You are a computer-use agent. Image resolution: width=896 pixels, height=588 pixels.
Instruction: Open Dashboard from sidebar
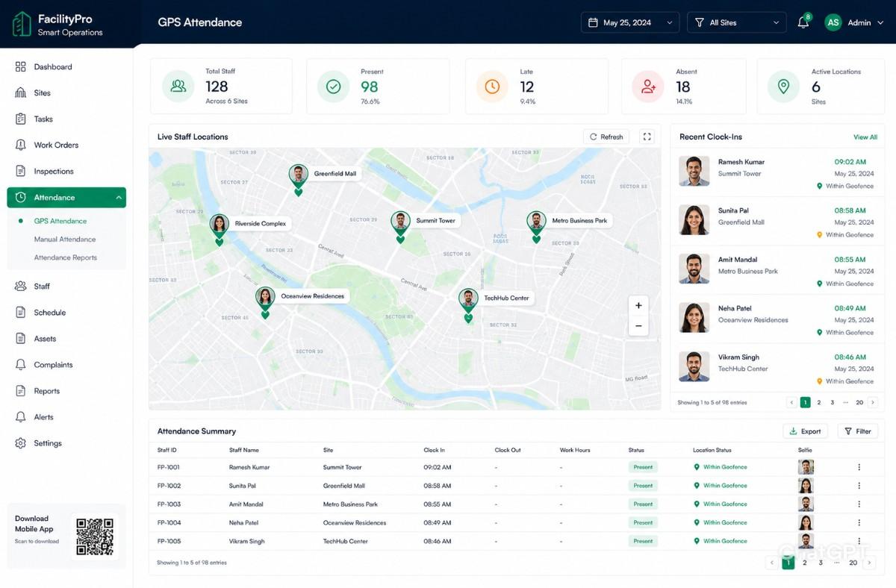tap(53, 67)
